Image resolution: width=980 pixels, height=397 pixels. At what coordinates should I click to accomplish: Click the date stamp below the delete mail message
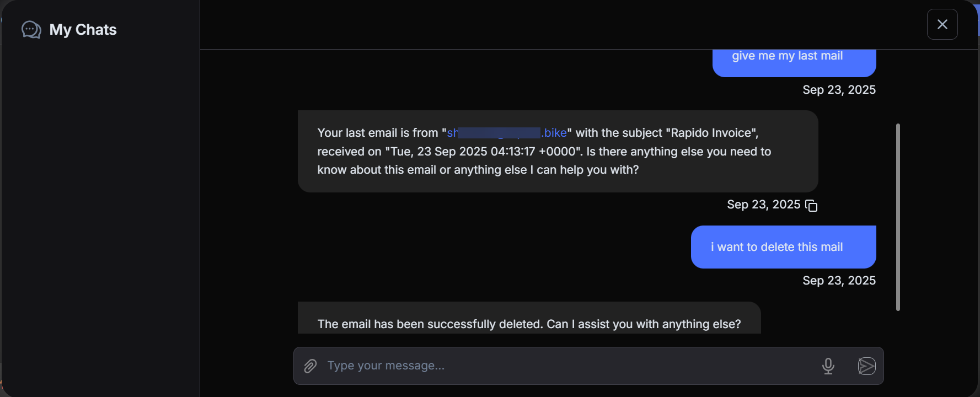(x=839, y=281)
